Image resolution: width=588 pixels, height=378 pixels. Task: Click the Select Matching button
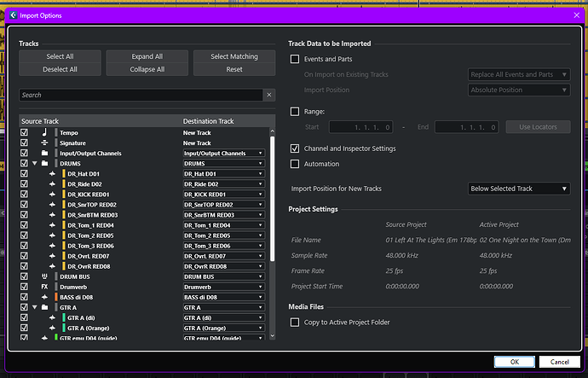pyautogui.click(x=234, y=56)
